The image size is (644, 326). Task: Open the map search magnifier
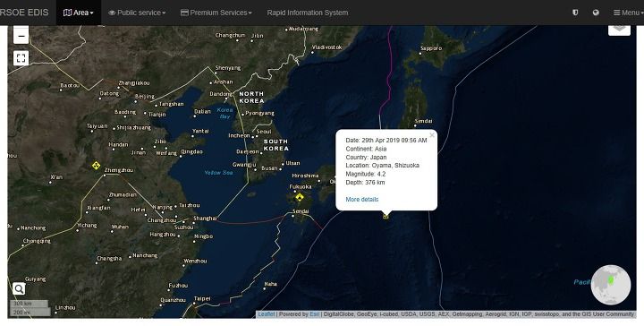[19, 289]
